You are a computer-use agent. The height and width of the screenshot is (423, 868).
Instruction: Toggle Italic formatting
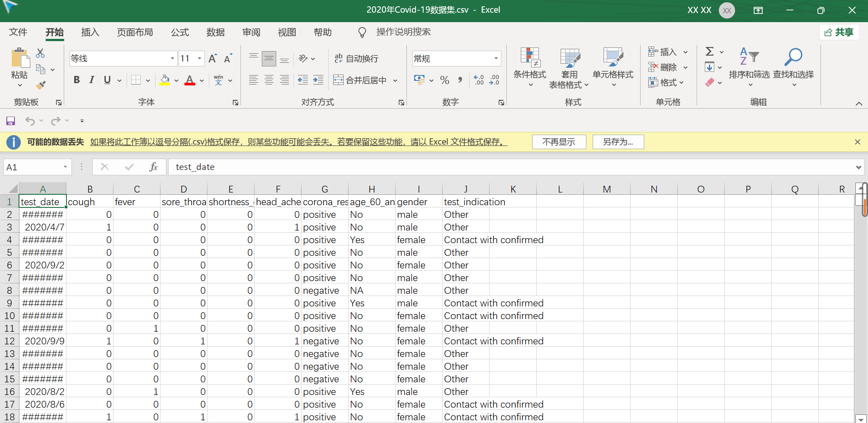coord(92,80)
